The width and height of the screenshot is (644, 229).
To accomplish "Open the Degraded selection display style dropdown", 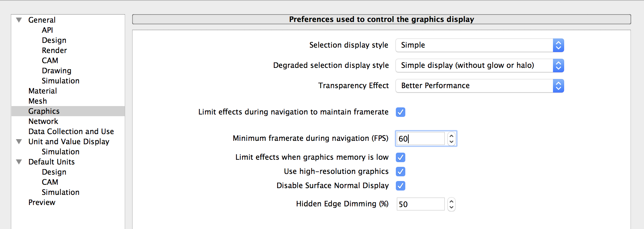I will tap(558, 65).
